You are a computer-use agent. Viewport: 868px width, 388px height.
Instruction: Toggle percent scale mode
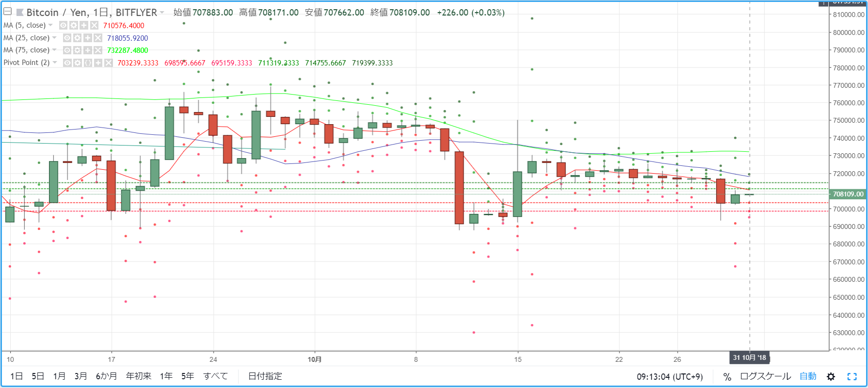point(727,376)
